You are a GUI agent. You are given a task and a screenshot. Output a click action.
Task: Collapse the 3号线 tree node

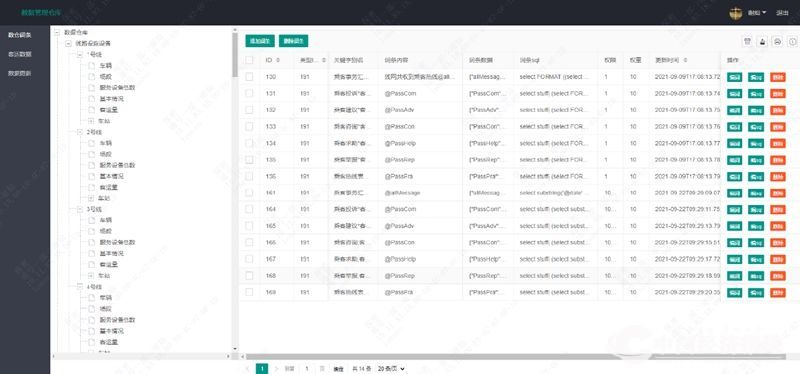tap(80, 209)
